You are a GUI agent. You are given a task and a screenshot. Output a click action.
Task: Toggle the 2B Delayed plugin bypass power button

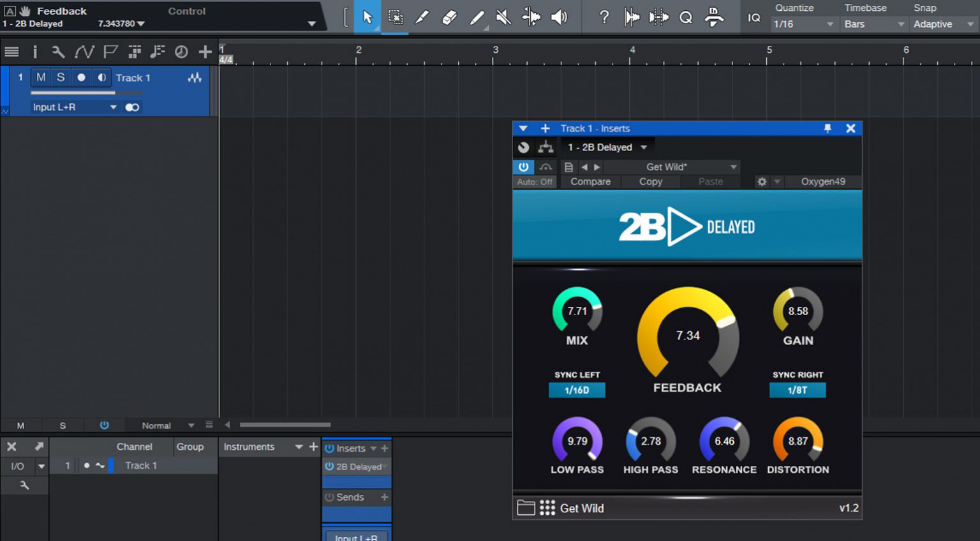click(523, 167)
